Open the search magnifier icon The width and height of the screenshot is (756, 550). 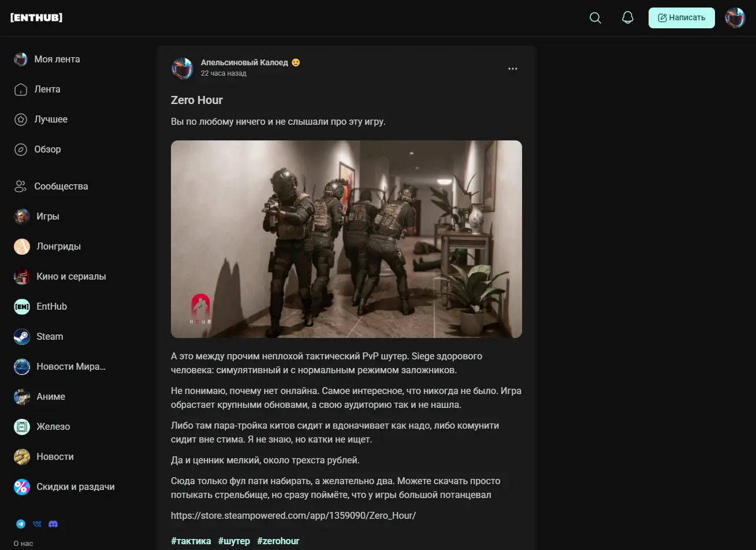(x=595, y=18)
